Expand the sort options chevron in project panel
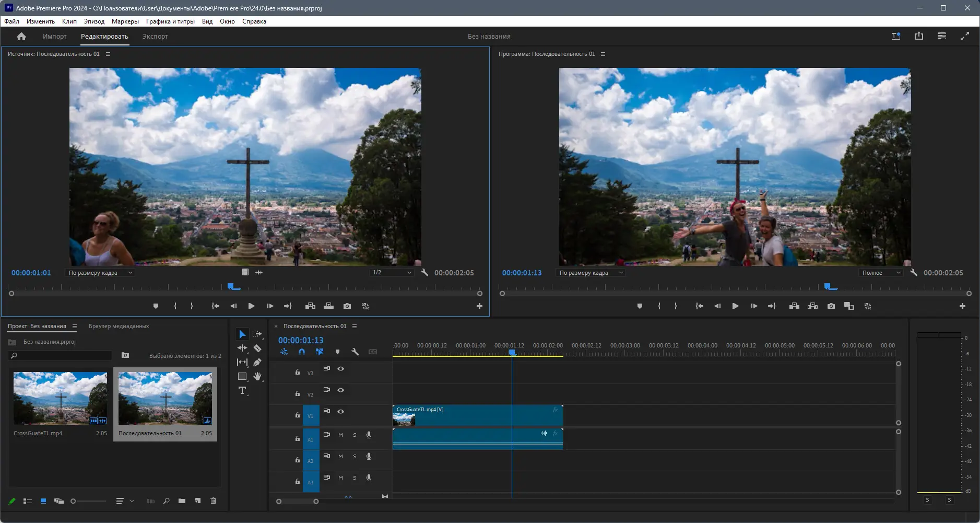This screenshot has width=980, height=523. point(132,501)
